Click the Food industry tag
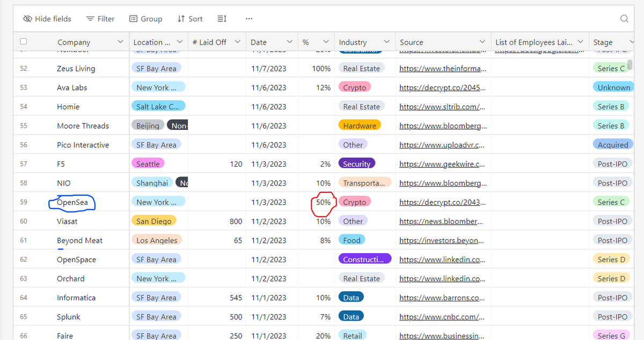 352,240
